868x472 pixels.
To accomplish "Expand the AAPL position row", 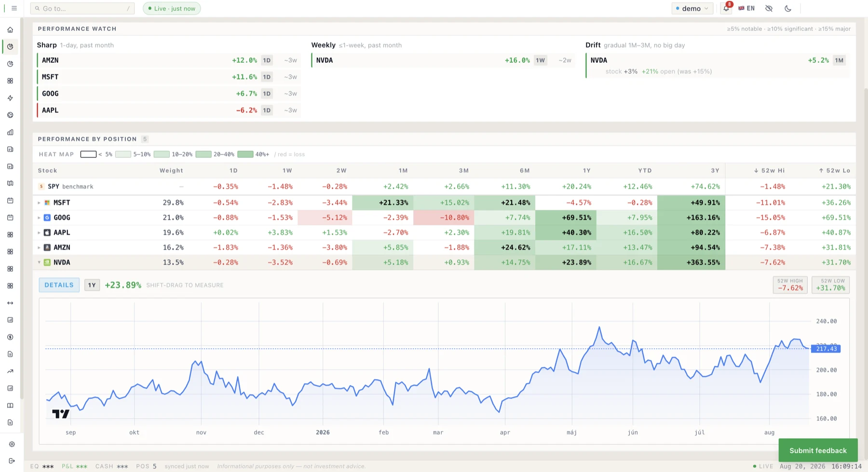I will click(x=39, y=233).
